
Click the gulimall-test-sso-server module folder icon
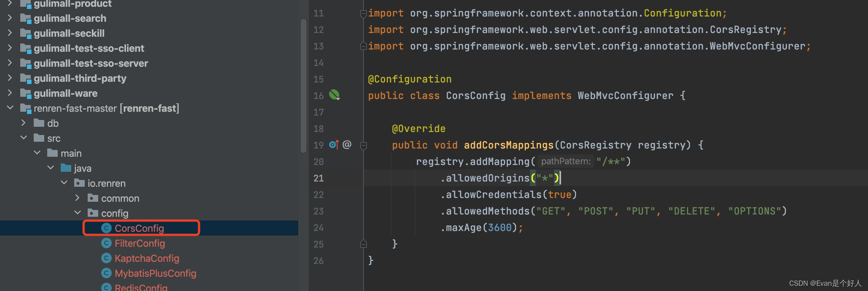(25, 63)
